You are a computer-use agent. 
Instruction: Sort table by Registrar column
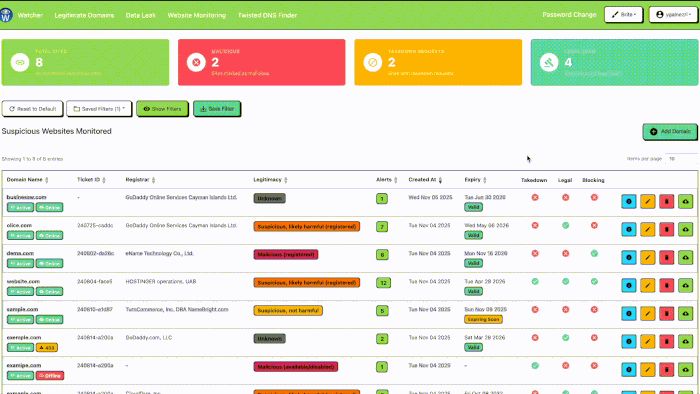(x=140, y=180)
